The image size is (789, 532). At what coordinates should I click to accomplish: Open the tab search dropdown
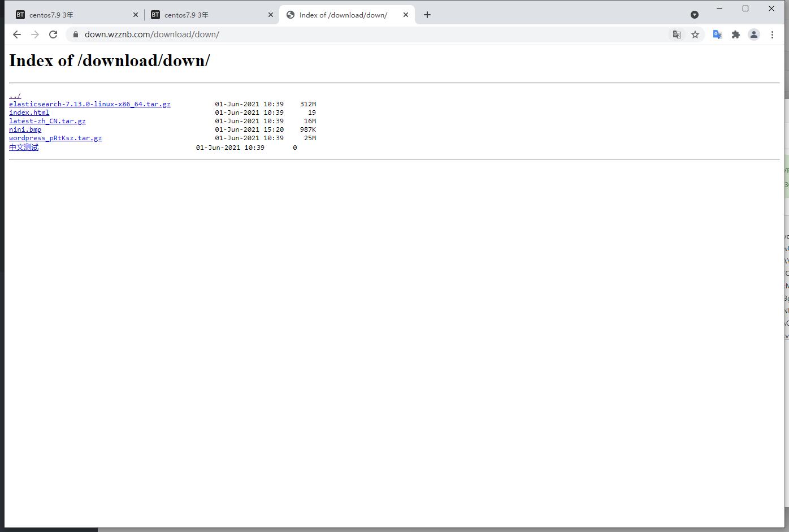point(695,15)
